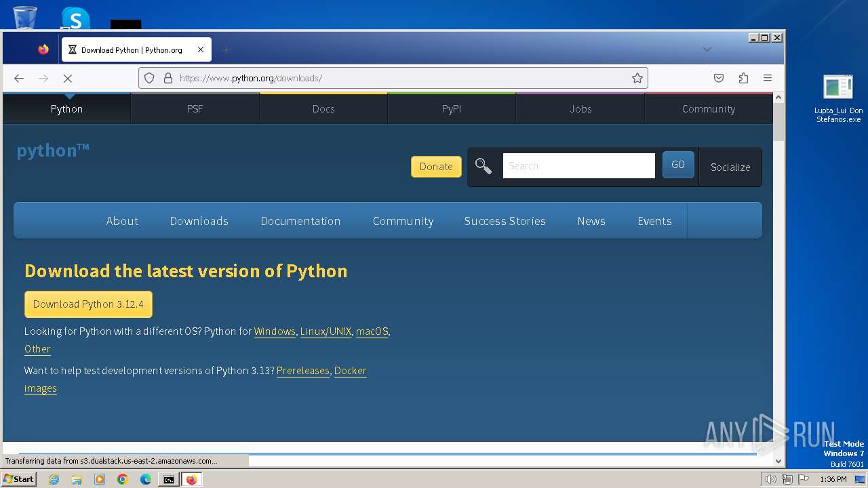Close the Download Python tab
The width and height of the screenshot is (868, 488).
click(201, 49)
